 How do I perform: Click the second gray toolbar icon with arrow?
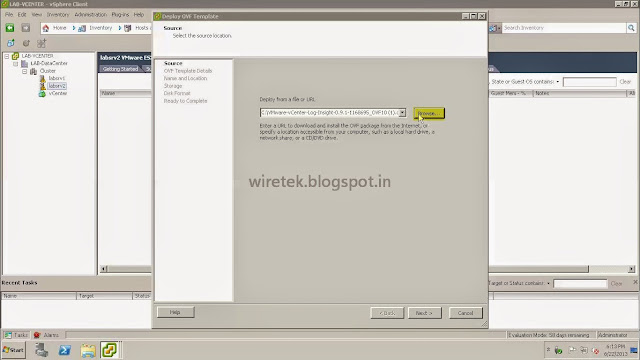pyautogui.click(x=26, y=43)
